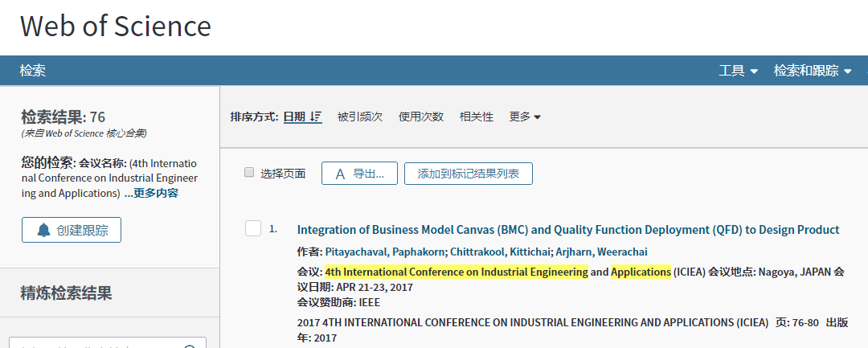
Task: Click the 创建跟踪 button
Action: (x=72, y=230)
